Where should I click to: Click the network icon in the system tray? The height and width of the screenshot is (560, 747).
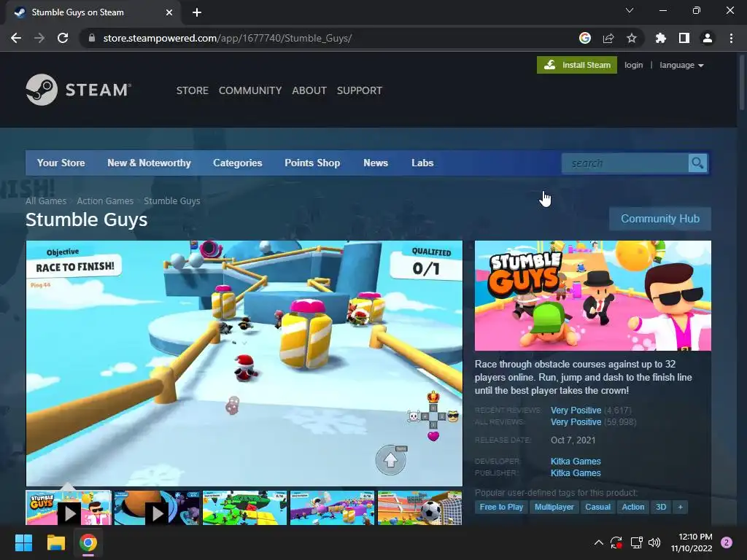tap(636, 542)
